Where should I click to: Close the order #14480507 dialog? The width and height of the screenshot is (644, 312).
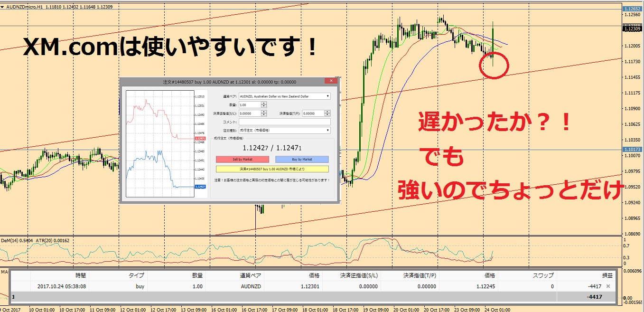coord(331,81)
